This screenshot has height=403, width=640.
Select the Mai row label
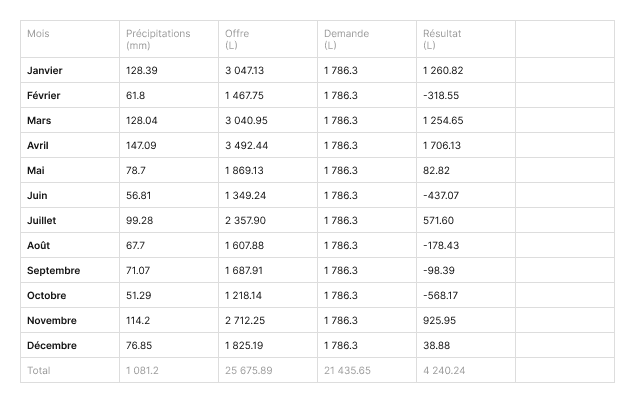tap(36, 171)
